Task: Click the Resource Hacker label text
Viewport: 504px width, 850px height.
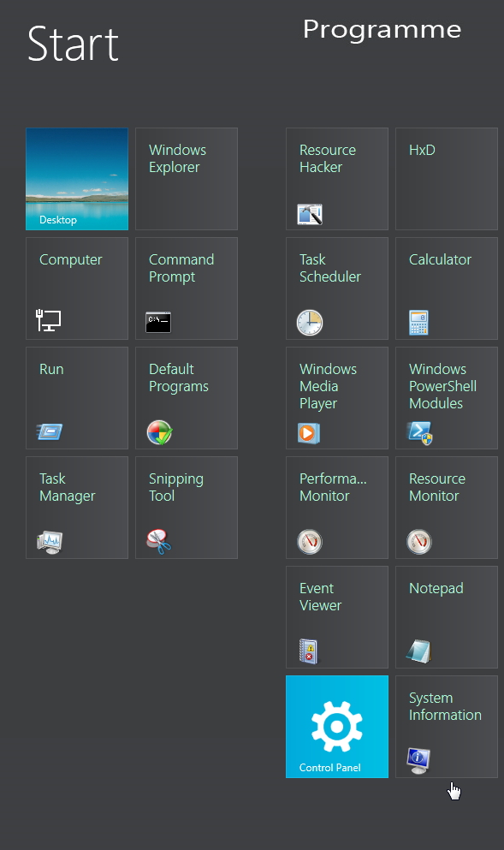Action: pos(328,158)
